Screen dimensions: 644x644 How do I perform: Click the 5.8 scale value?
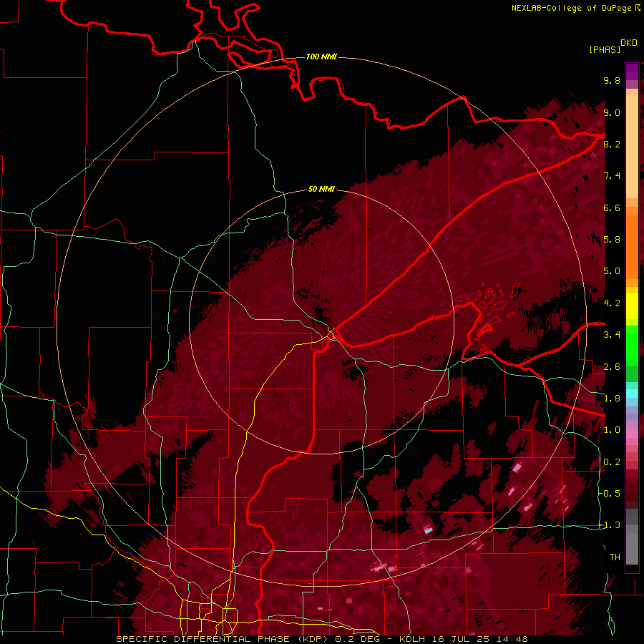612,240
